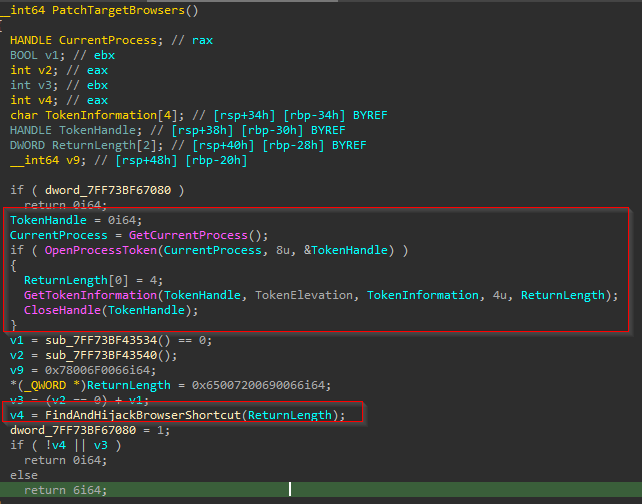642x504 pixels.
Task: Click the int v2 declaration line
Action: coord(59,70)
